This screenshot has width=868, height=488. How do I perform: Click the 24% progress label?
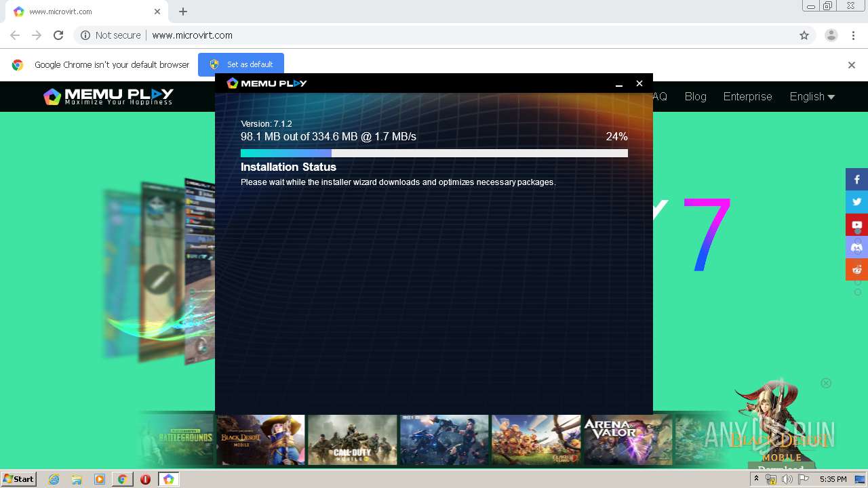(616, 136)
